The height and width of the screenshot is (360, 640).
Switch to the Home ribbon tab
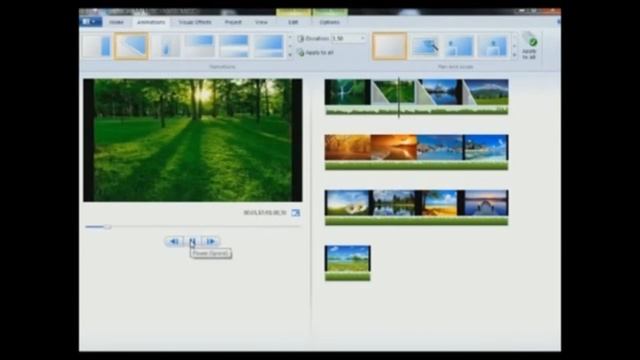coord(116,22)
